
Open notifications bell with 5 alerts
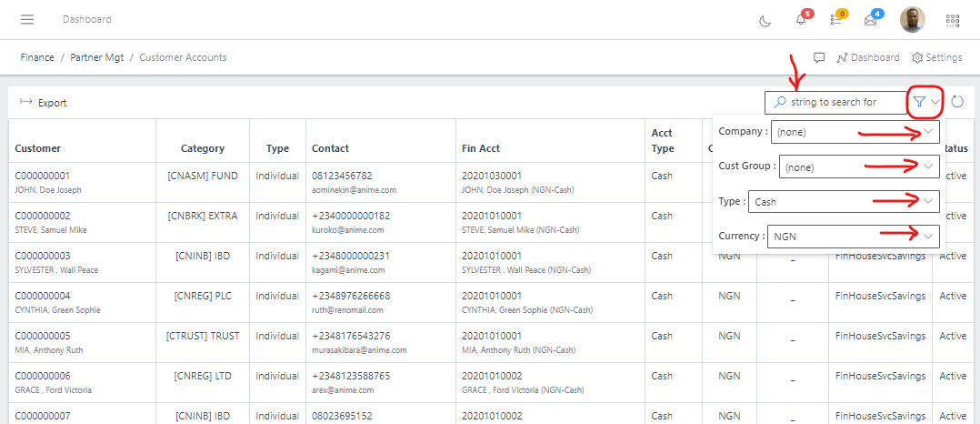coord(801,20)
